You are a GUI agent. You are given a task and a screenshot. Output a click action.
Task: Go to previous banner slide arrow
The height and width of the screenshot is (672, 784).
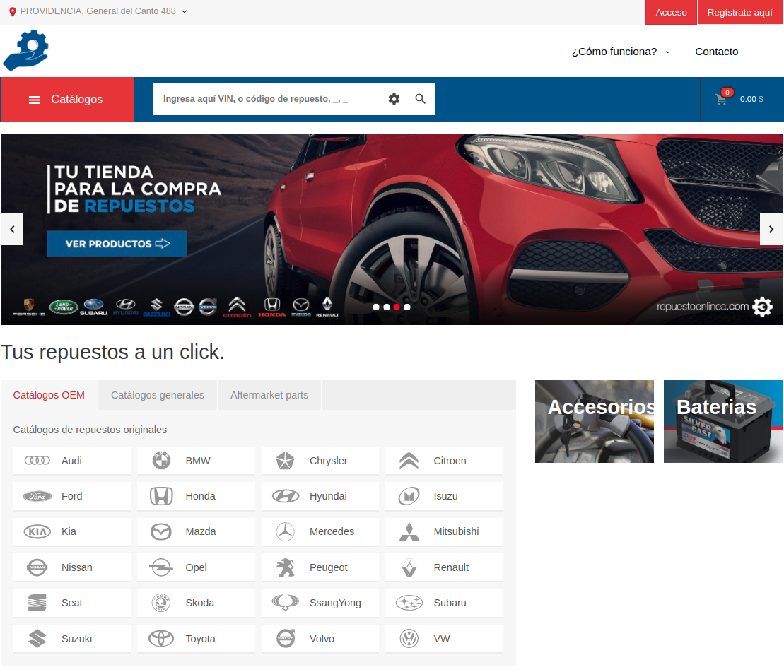[x=12, y=230]
